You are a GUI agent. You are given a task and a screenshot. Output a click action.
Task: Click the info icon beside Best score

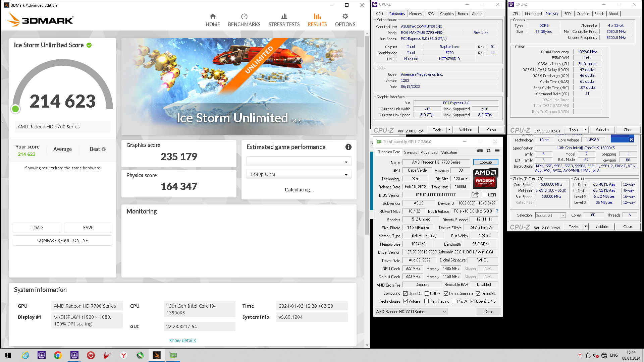(x=104, y=149)
